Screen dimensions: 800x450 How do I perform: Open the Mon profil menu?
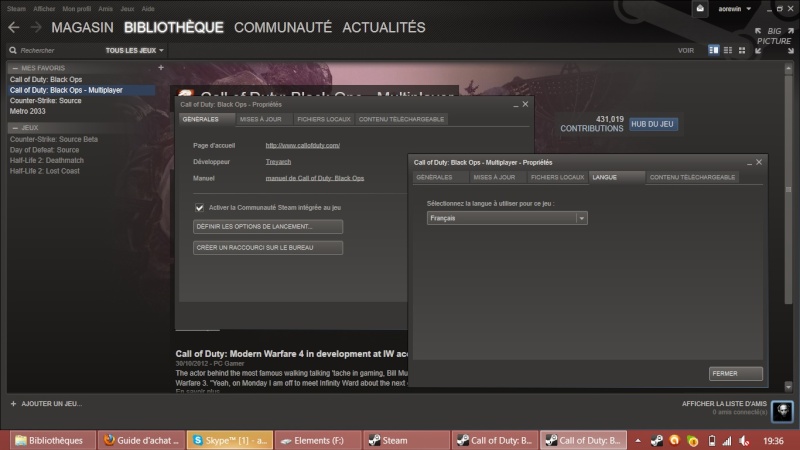pos(77,9)
